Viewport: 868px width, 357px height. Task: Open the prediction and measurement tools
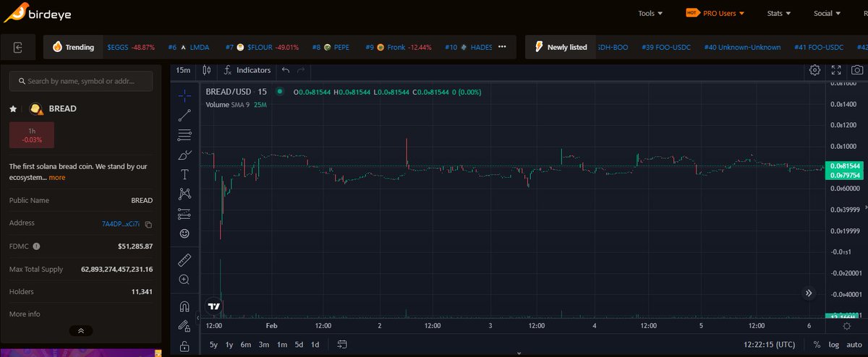click(x=184, y=214)
